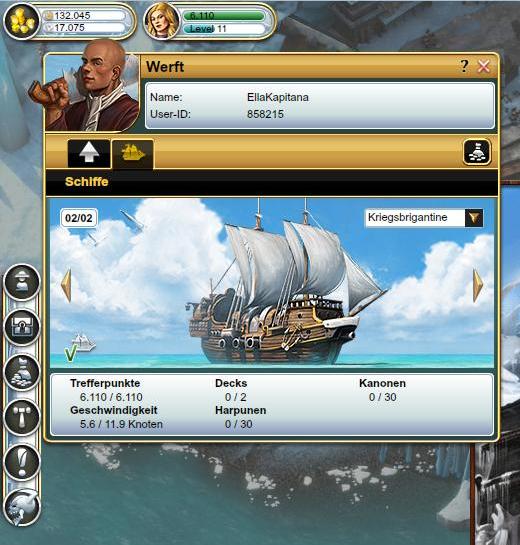520x545 pixels.
Task: Select the golden ship tab
Action: 132,154
